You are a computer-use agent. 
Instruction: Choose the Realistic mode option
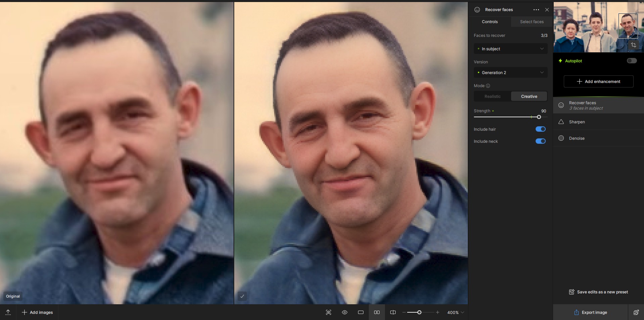492,97
